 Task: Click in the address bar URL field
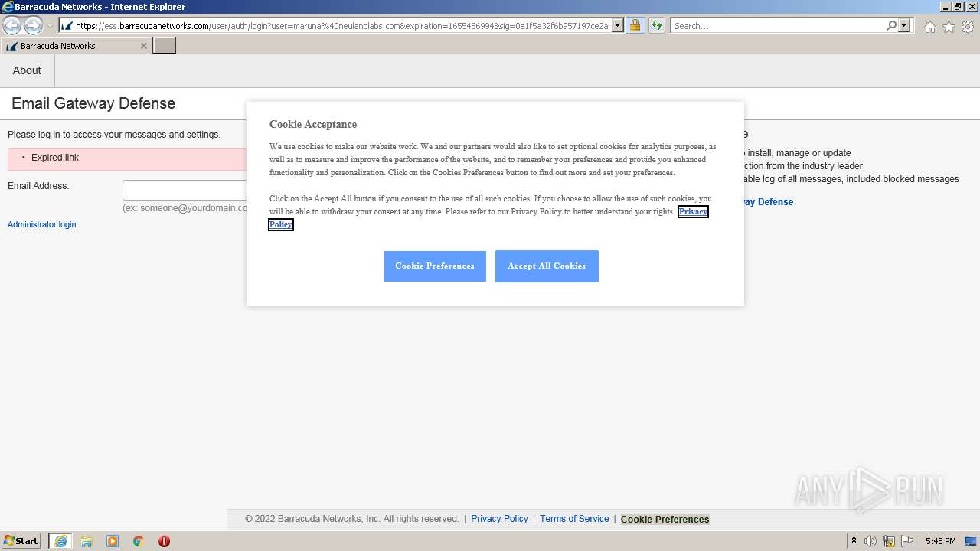341,26
